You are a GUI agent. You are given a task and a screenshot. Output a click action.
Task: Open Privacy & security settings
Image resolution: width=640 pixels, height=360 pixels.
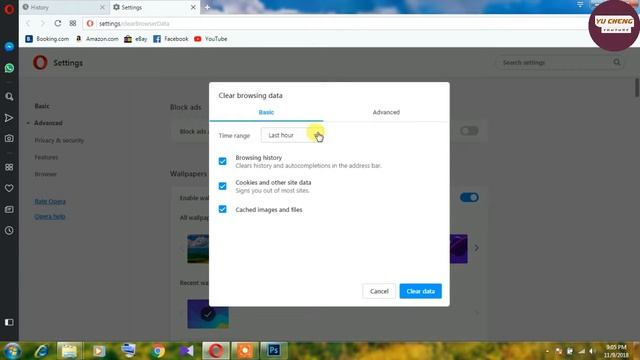click(x=59, y=140)
